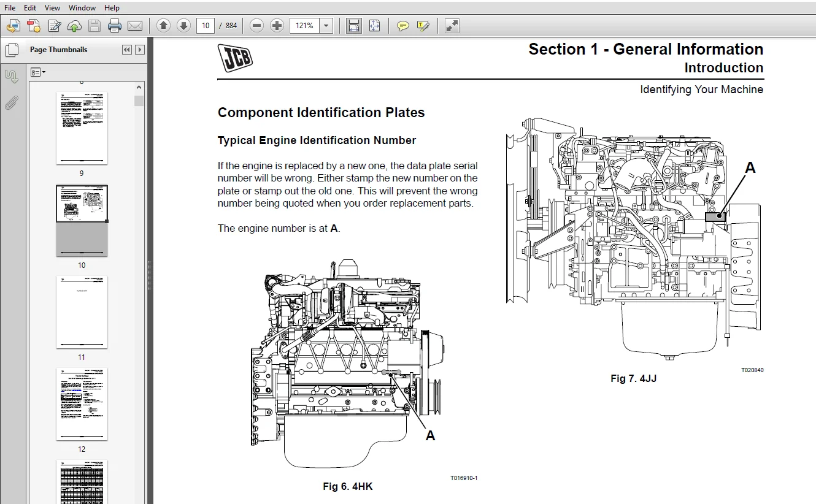Click the Fit One Full Page icon

tap(375, 26)
